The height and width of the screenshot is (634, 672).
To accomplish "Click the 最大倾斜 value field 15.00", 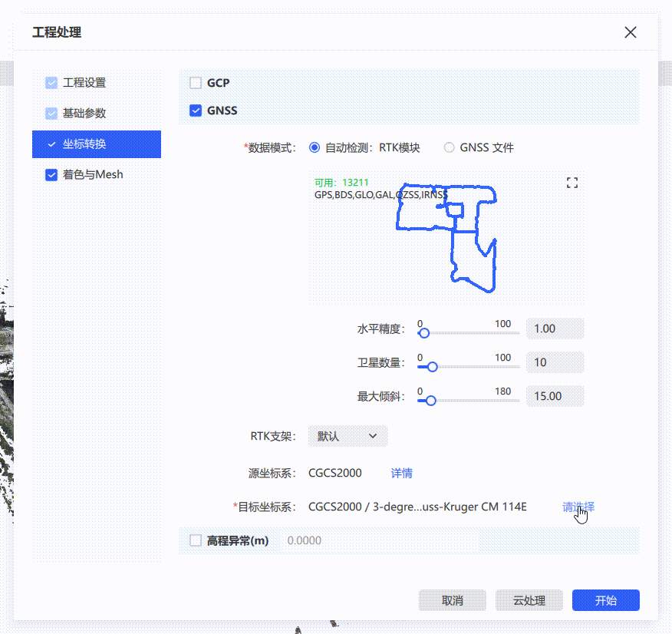I will 555,396.
